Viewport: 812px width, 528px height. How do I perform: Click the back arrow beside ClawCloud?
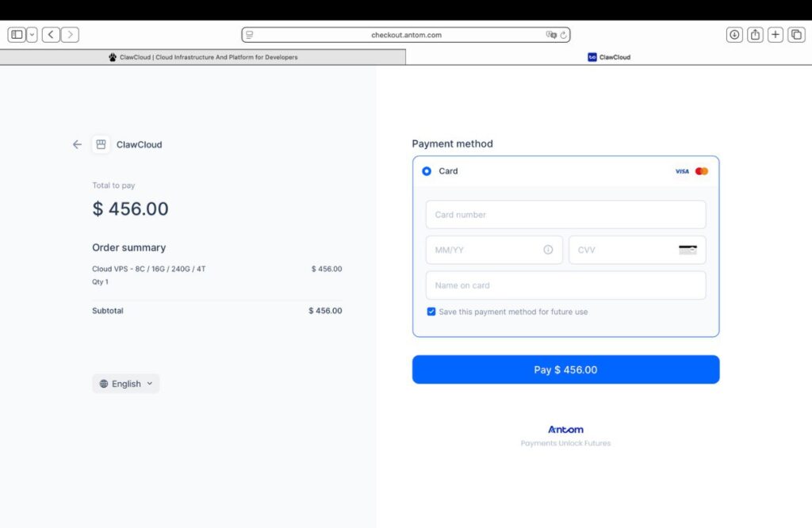77,144
